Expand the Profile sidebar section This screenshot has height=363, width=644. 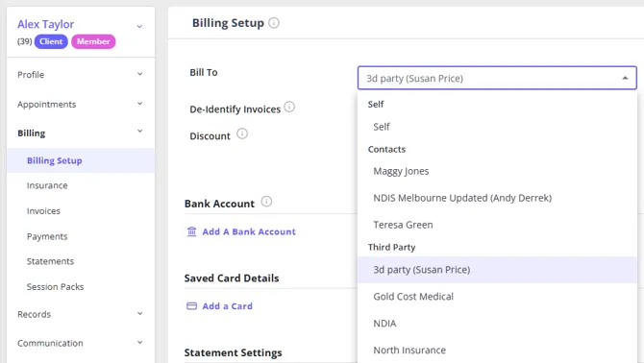(139, 74)
